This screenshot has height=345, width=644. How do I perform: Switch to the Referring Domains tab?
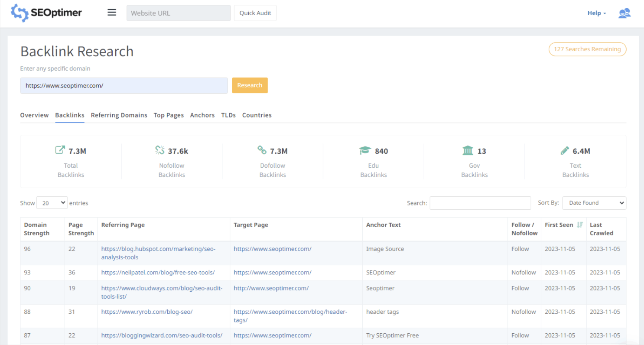tap(119, 115)
